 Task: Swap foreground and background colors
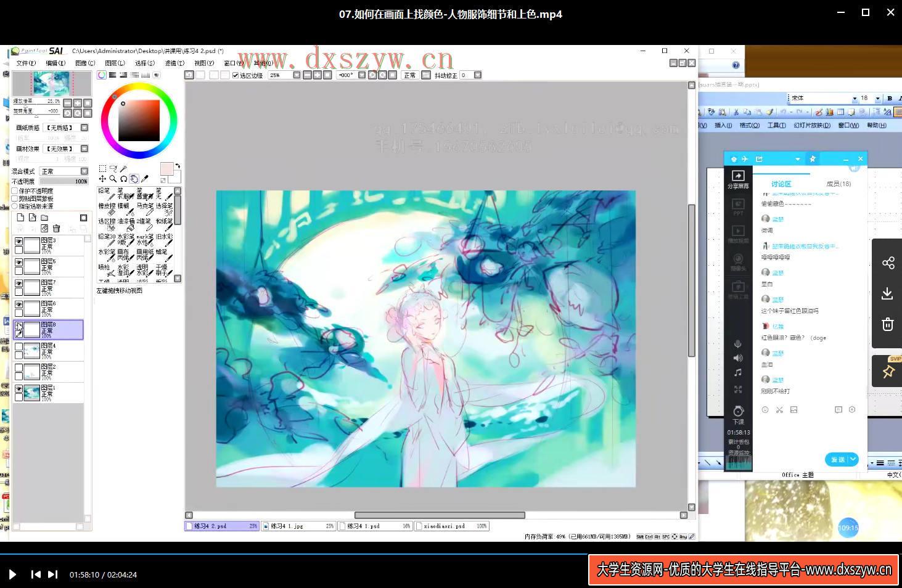(178, 165)
